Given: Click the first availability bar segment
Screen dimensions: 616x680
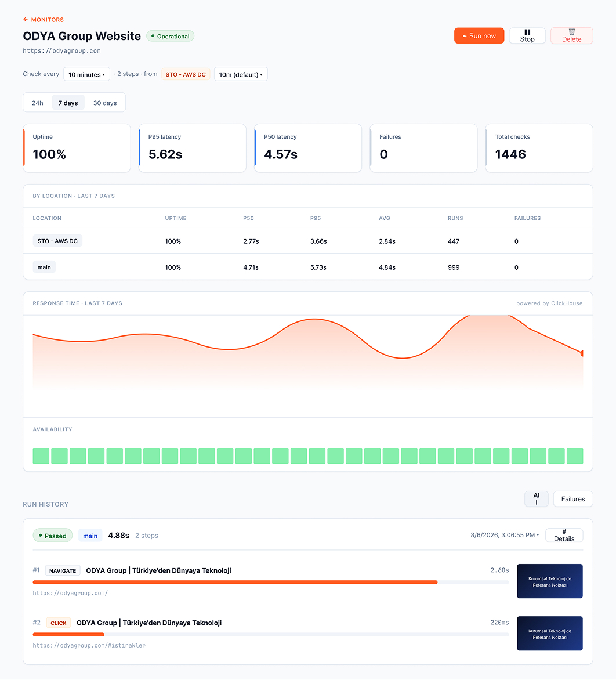Looking at the screenshot, I should [x=41, y=456].
